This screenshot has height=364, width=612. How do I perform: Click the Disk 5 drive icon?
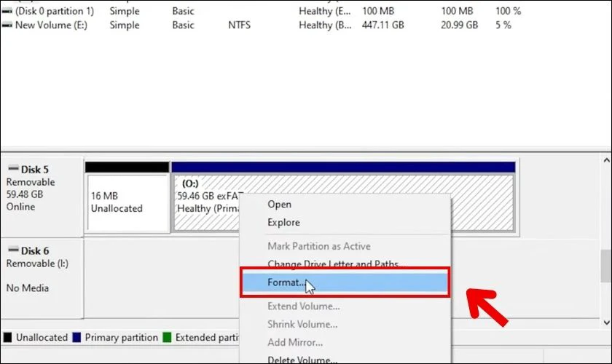(14, 168)
